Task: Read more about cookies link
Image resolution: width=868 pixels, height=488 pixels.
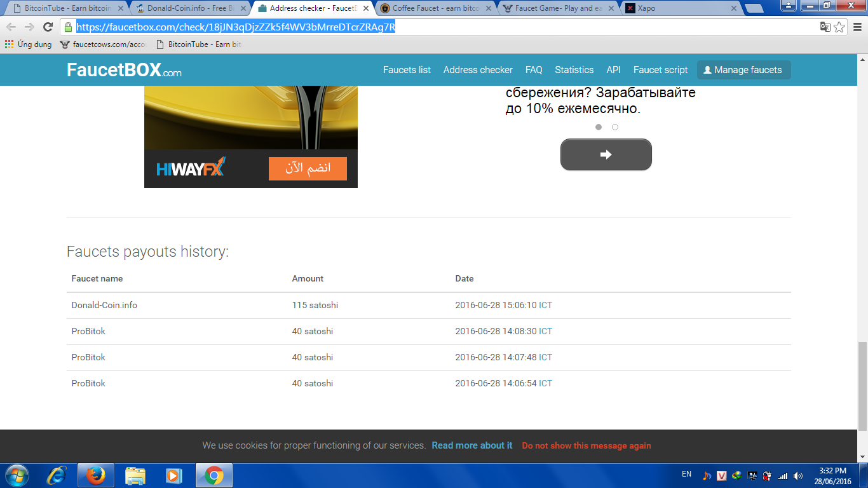Action: (472, 445)
